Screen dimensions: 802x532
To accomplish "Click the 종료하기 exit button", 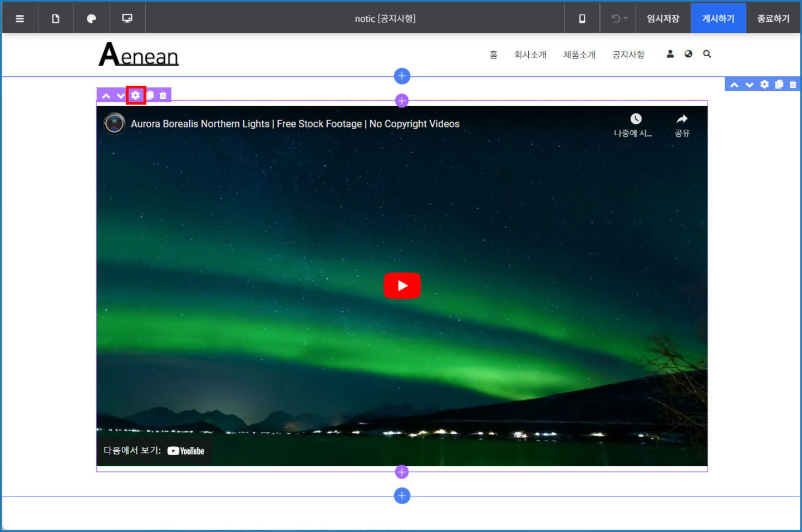I will (773, 18).
